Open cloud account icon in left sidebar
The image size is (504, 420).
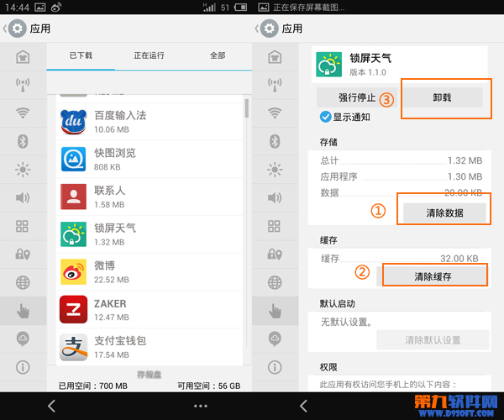[23, 339]
